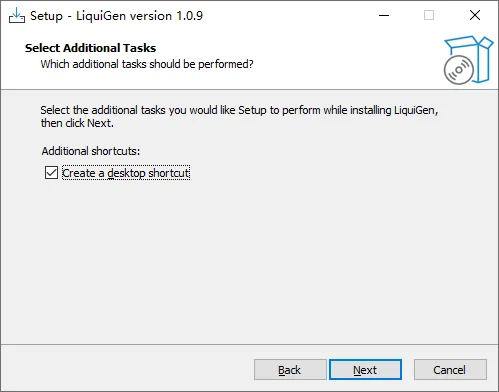The height and width of the screenshot is (392, 499).
Task: Click the instruction line mentioning installing LiquiGen
Action: [239, 110]
